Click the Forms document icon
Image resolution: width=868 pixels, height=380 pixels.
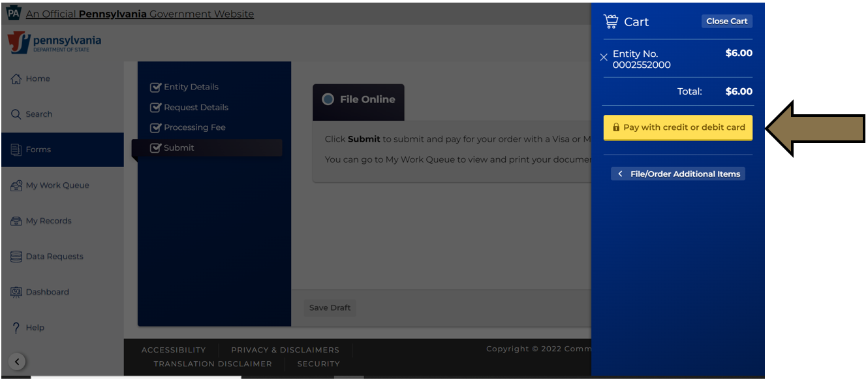pos(16,150)
